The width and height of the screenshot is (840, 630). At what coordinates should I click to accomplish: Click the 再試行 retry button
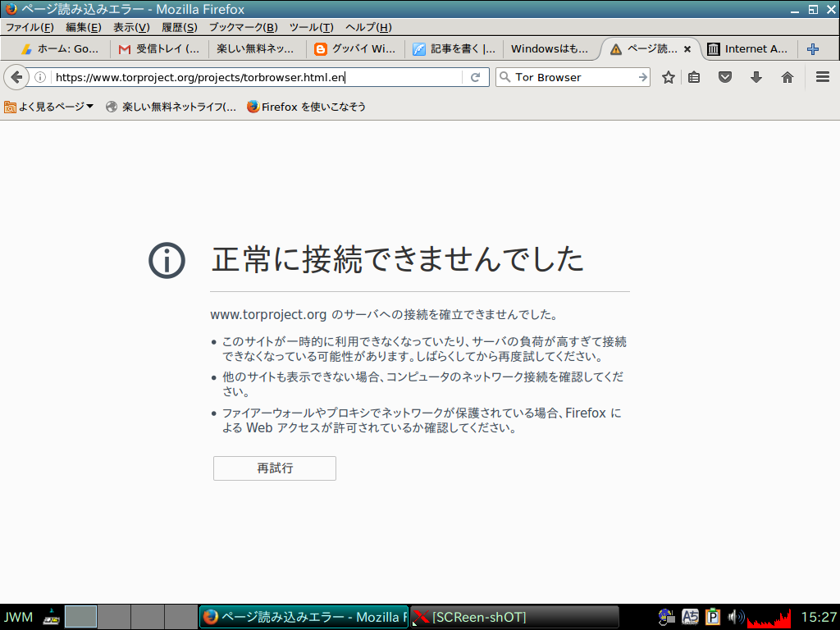point(275,468)
